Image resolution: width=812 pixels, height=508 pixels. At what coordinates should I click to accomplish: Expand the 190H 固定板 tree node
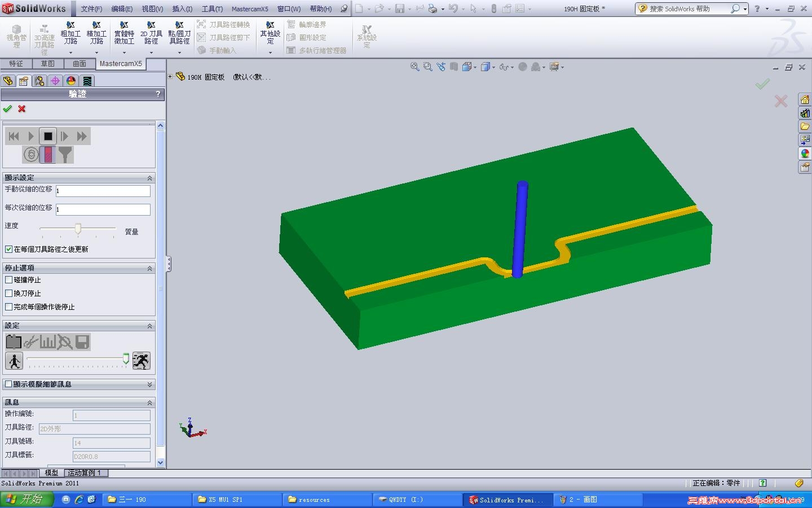(x=170, y=76)
